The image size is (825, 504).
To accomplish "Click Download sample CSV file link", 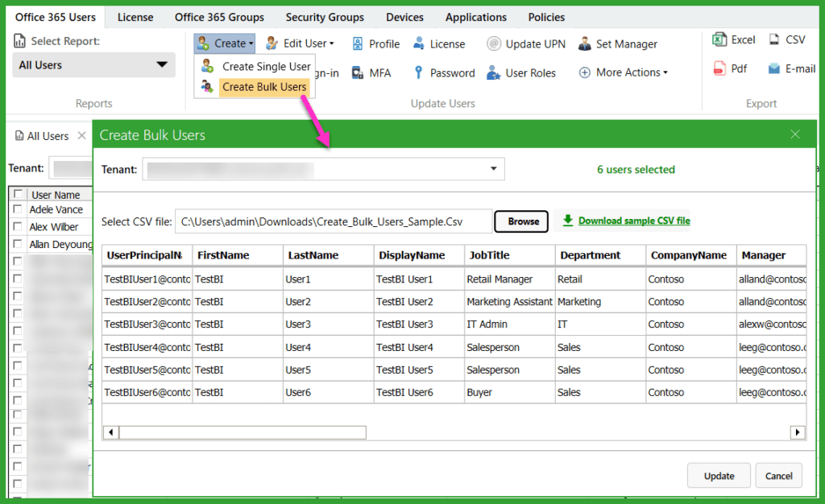I will tap(634, 221).
